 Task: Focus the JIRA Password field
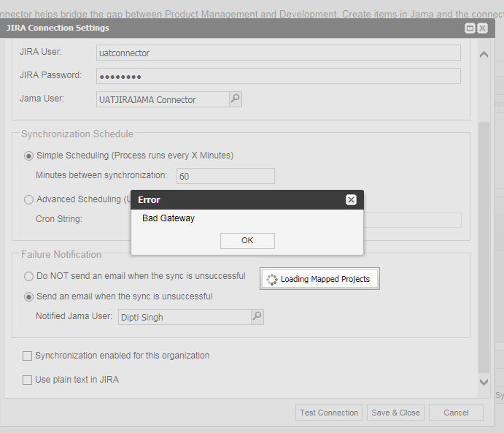(x=279, y=76)
